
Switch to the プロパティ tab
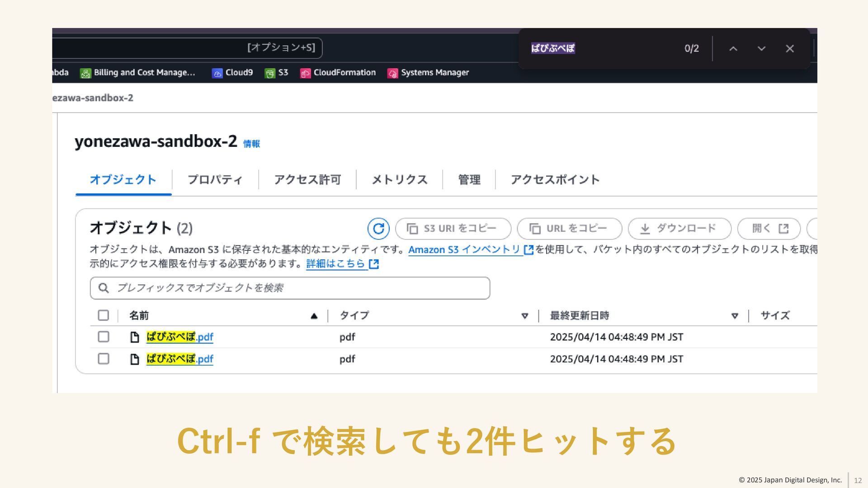pyautogui.click(x=215, y=180)
